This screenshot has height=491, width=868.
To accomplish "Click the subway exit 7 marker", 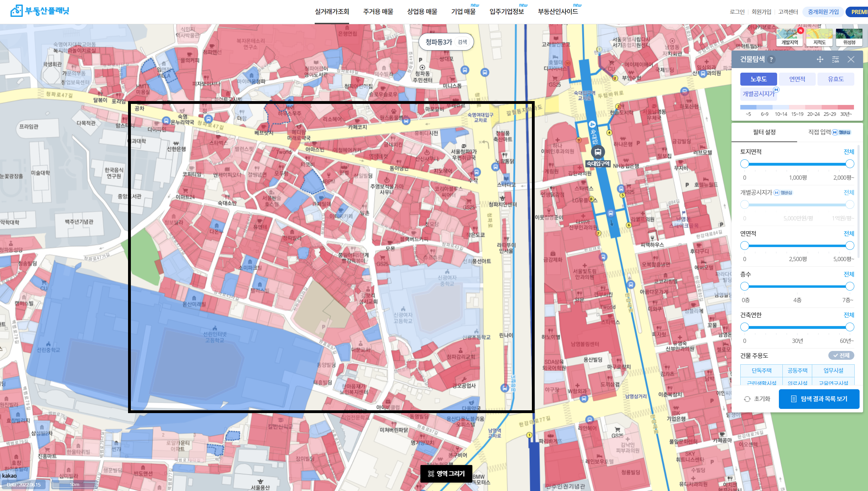I will click(599, 233).
